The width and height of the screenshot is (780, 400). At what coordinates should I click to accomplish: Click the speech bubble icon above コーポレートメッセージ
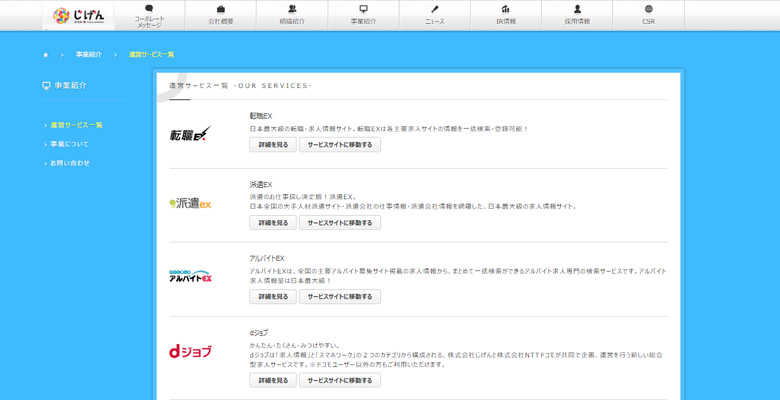[x=149, y=8]
